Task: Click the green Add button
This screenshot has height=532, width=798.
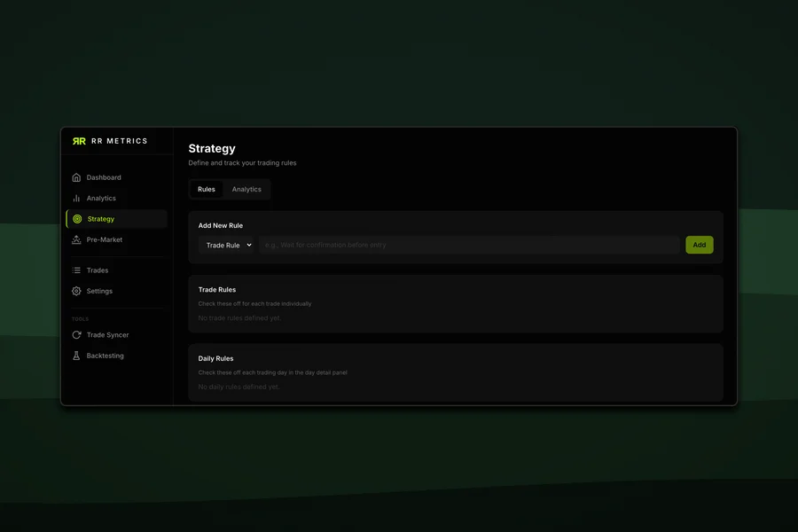Action: [700, 245]
